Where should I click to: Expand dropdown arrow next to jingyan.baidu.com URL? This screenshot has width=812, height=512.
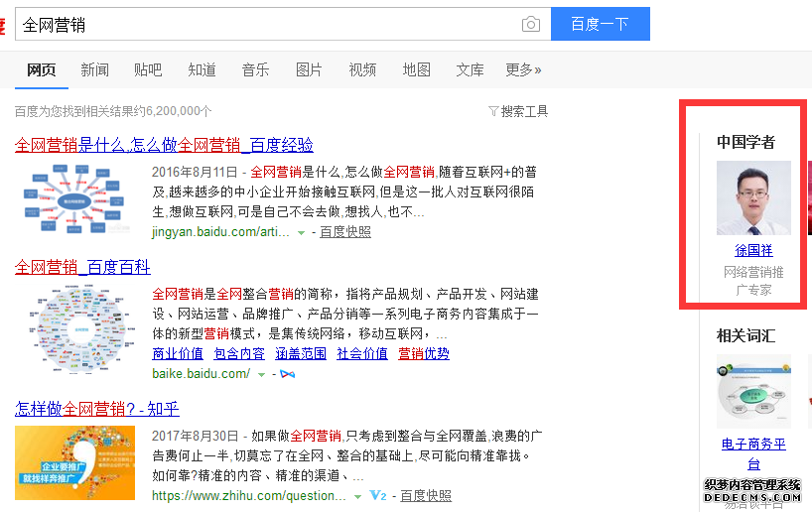point(301,233)
